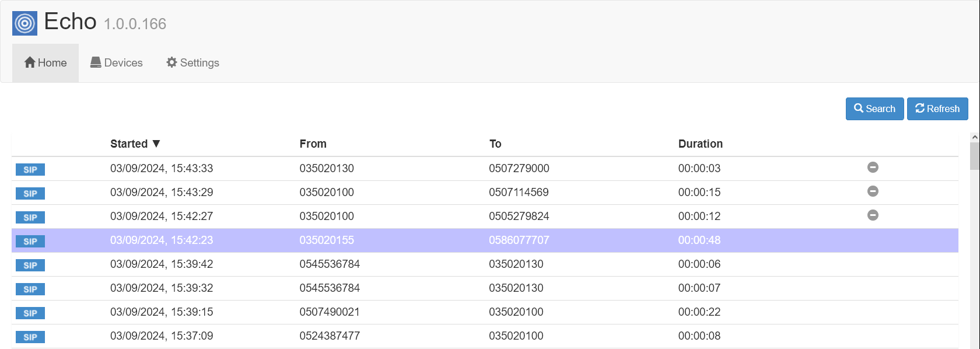This screenshot has width=980, height=349.
Task: Open the Settings tab
Action: 192,63
